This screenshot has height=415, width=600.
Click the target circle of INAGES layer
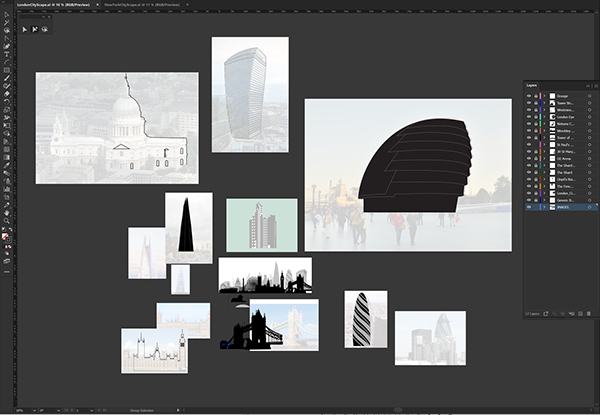[590, 207]
